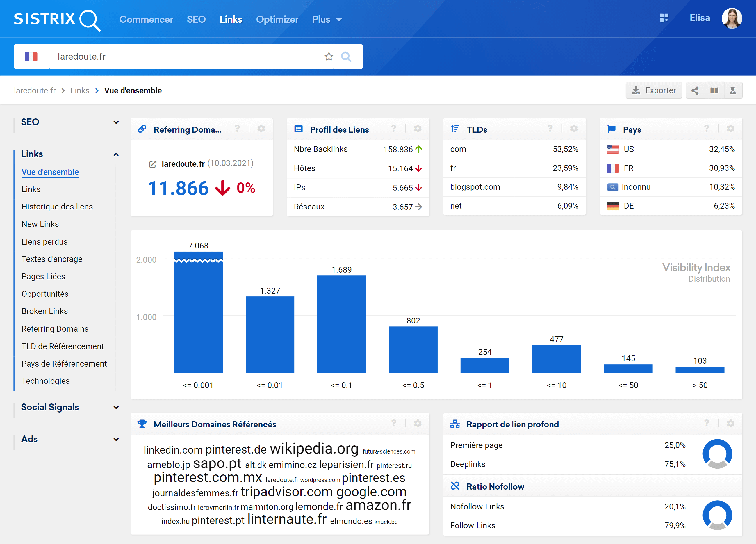This screenshot has height=544, width=756.
Task: Open settings of Meilleurs Domaines Référencés
Action: pyautogui.click(x=418, y=424)
